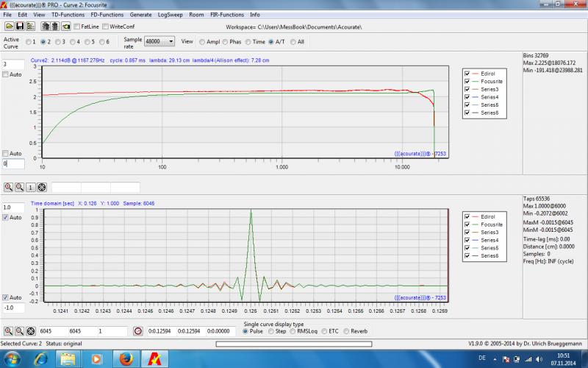The width and height of the screenshot is (588, 368).
Task: Switch View to Phas
Action: 225,42
